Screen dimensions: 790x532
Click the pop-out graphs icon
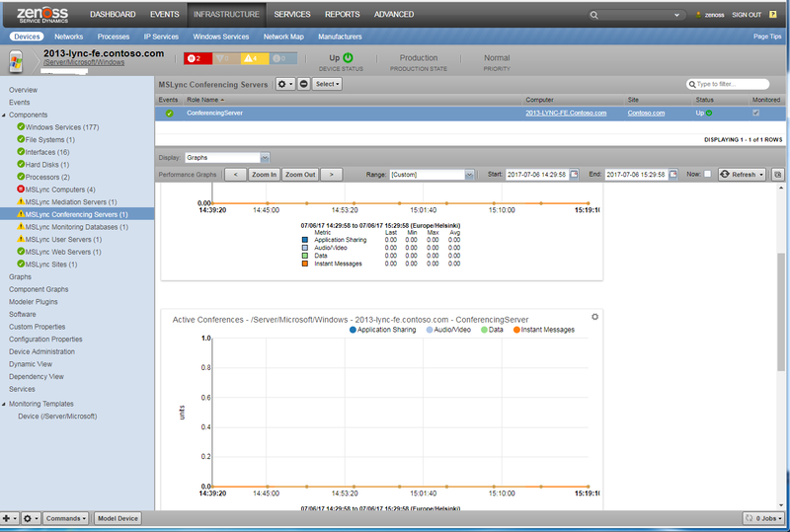(778, 175)
